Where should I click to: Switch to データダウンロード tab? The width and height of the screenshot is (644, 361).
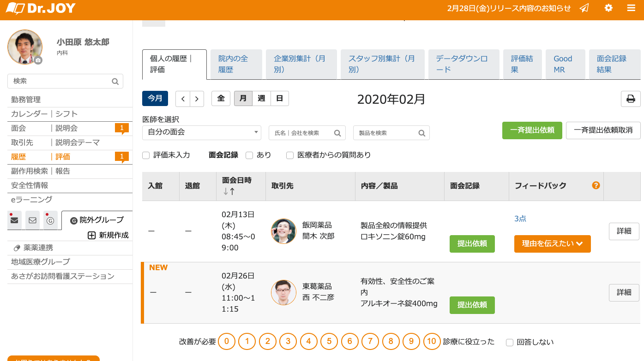pos(464,64)
